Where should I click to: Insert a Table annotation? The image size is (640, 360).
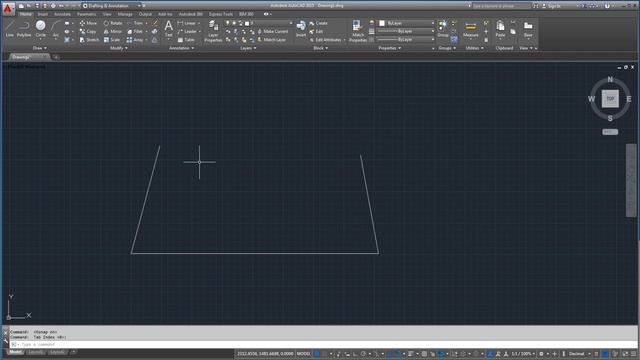186,40
